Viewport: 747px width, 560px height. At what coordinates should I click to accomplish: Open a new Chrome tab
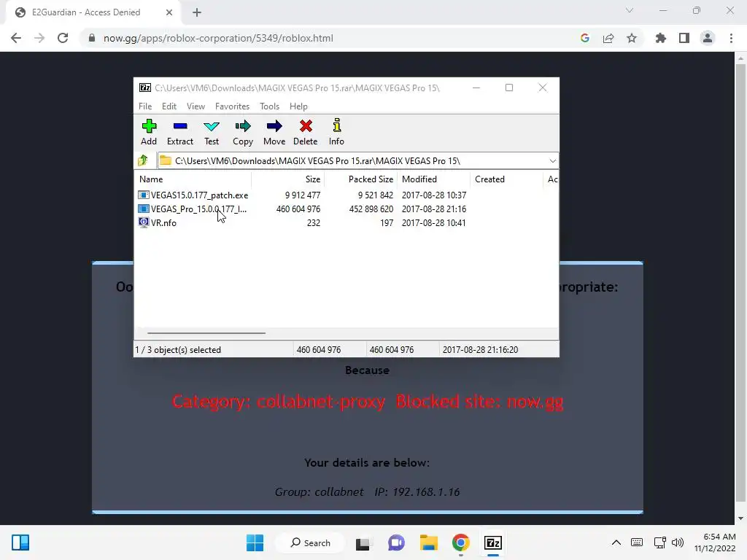[x=197, y=13]
